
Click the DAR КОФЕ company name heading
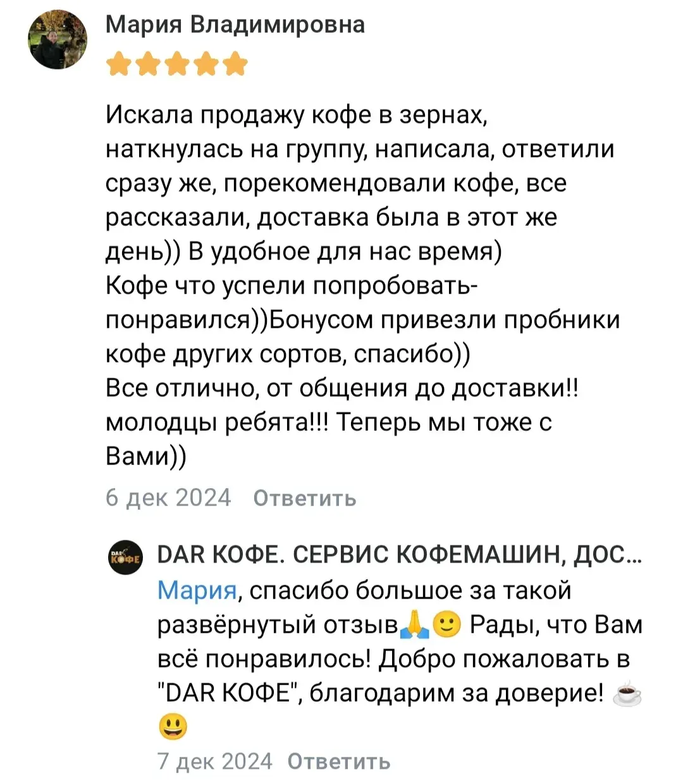pyautogui.click(x=400, y=556)
